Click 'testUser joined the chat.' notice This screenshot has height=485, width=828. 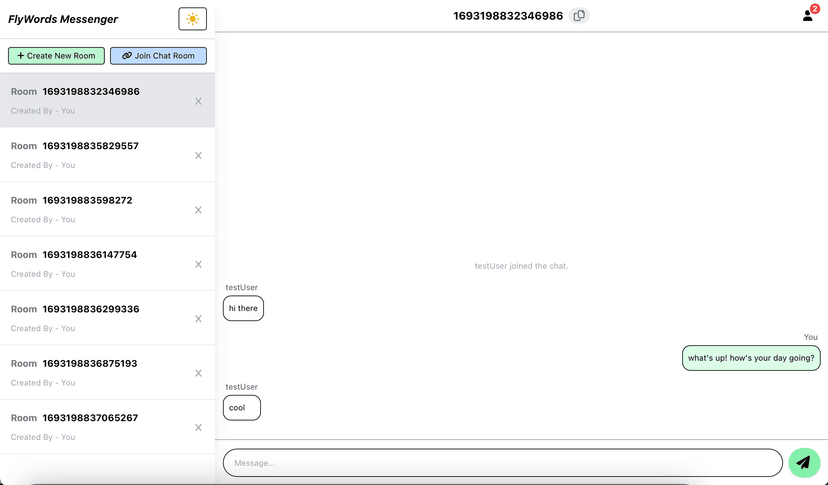click(x=521, y=266)
